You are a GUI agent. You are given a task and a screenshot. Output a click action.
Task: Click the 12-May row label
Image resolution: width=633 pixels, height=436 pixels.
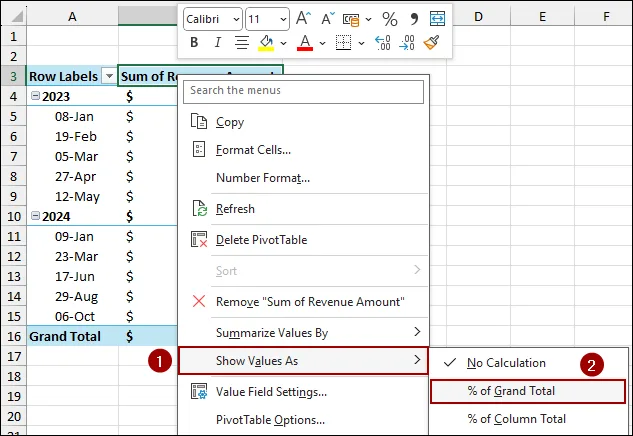click(x=77, y=197)
